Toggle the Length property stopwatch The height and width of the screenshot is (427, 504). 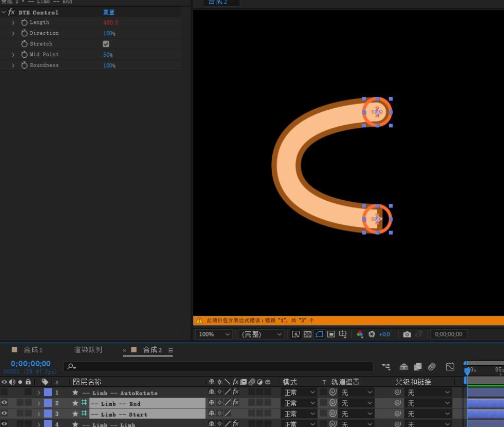pyautogui.click(x=24, y=22)
